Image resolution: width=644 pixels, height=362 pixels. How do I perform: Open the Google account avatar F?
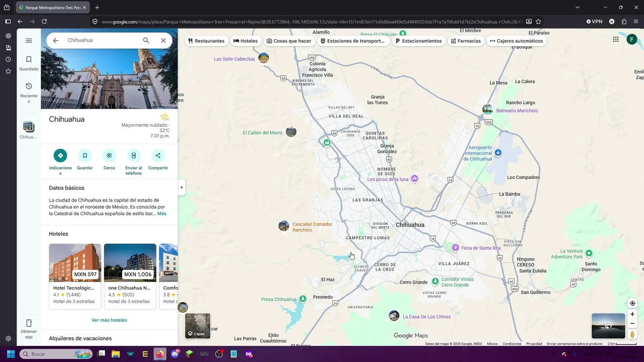click(x=632, y=39)
